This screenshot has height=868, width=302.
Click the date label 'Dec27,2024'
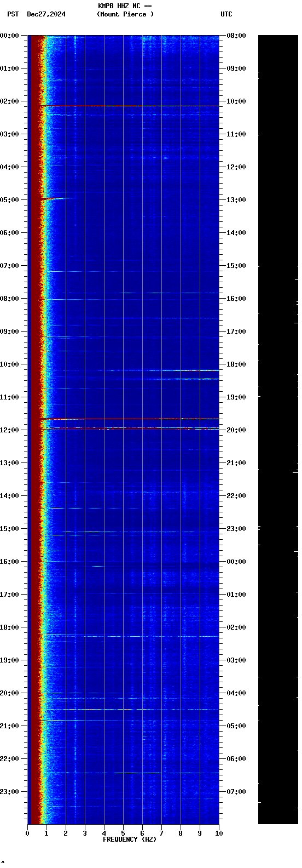tap(46, 14)
